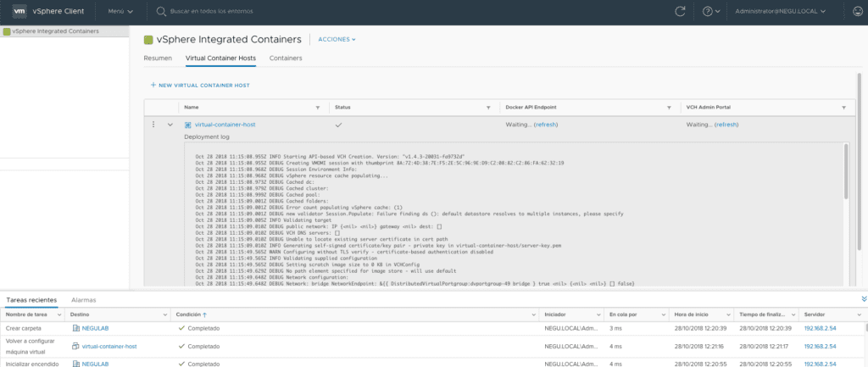Switch to the Resumen tab
Viewport: 868px width, 367px height.
tap(158, 58)
